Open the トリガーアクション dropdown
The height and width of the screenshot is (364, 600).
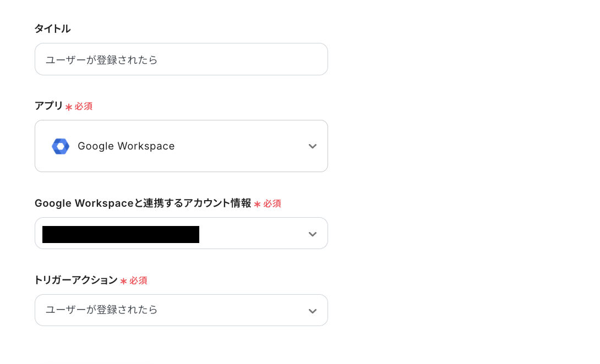tap(181, 310)
